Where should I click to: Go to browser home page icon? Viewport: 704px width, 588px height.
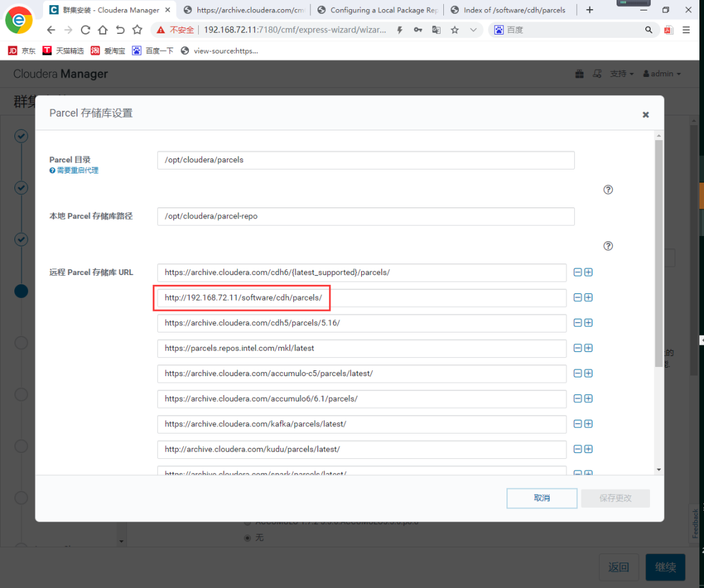coord(103,30)
